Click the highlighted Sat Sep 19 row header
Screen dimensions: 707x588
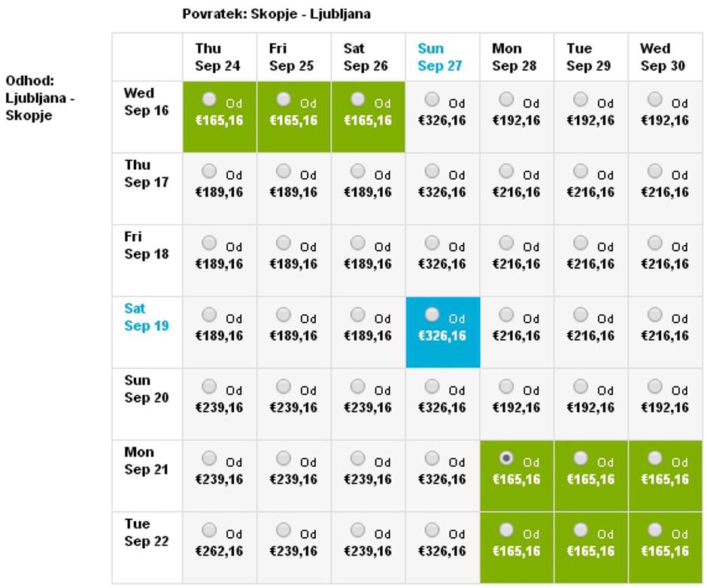[x=146, y=317]
